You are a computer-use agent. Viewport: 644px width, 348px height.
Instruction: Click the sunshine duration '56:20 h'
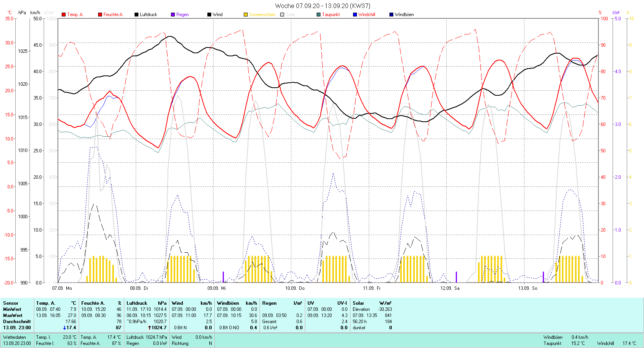[360, 322]
